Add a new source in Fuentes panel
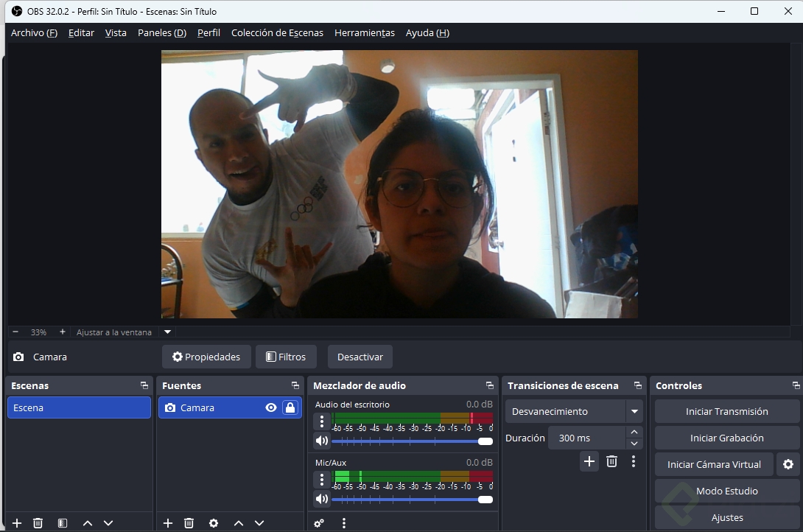The width and height of the screenshot is (803, 532). (168, 522)
